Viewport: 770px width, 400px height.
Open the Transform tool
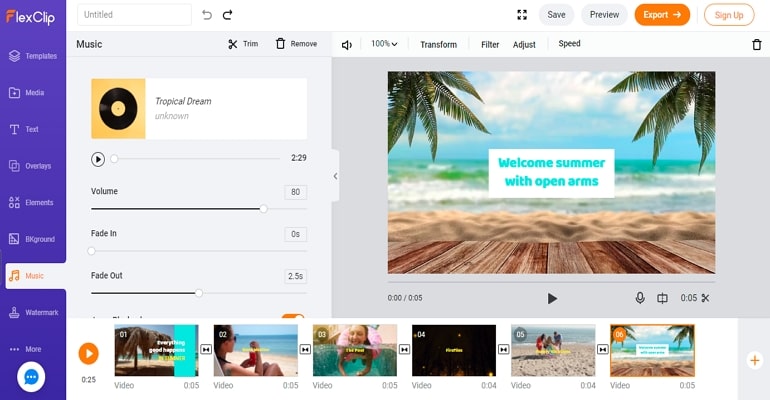[439, 45]
